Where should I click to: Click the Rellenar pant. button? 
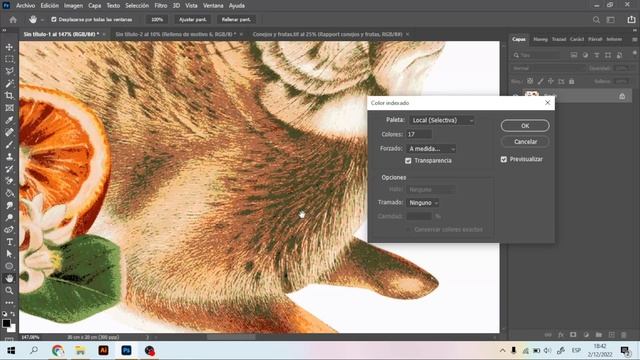point(236,20)
